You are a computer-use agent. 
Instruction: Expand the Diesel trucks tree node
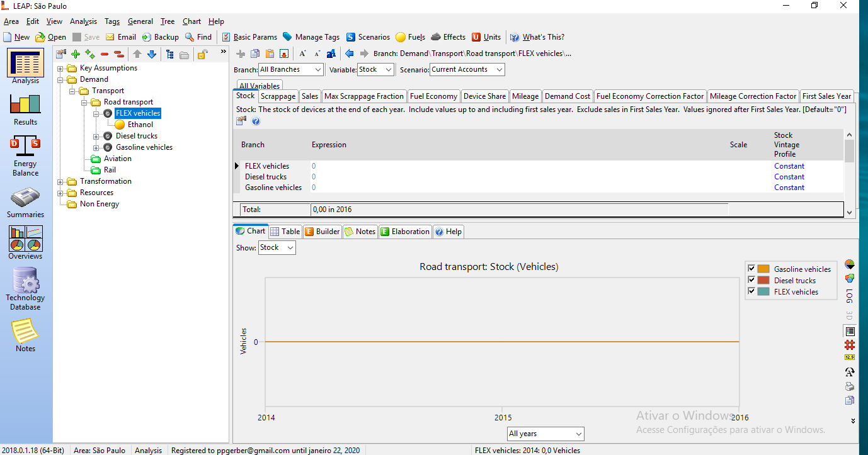coord(96,136)
